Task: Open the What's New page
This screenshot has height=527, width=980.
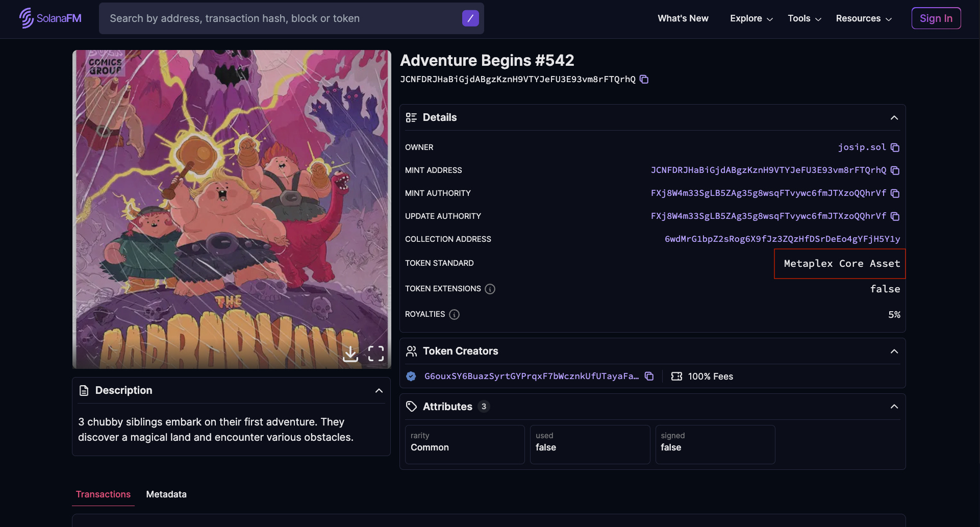Action: click(683, 18)
